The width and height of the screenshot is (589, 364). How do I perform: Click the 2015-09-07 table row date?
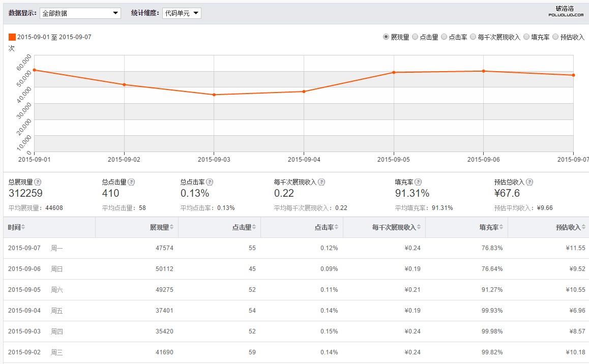(x=24, y=248)
